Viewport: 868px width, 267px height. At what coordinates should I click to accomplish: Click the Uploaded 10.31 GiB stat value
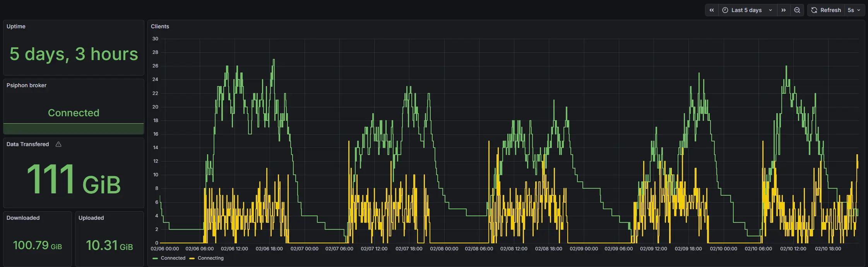point(109,245)
